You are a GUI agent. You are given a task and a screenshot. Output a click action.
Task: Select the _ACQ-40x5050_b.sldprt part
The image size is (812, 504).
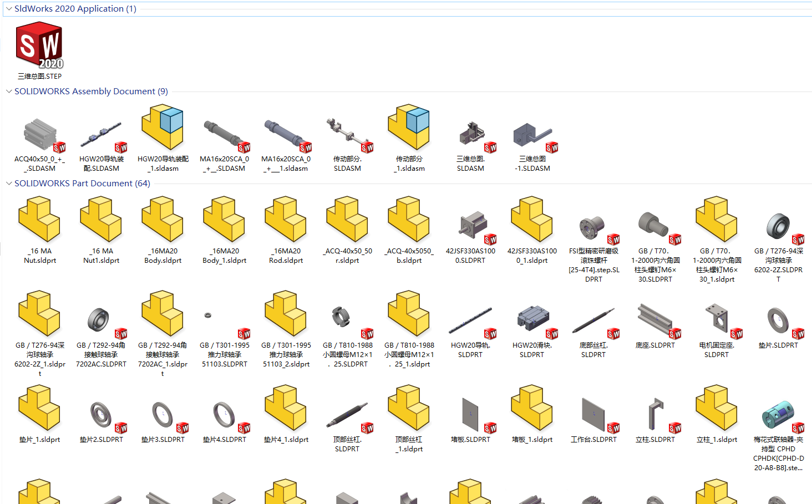(x=409, y=230)
